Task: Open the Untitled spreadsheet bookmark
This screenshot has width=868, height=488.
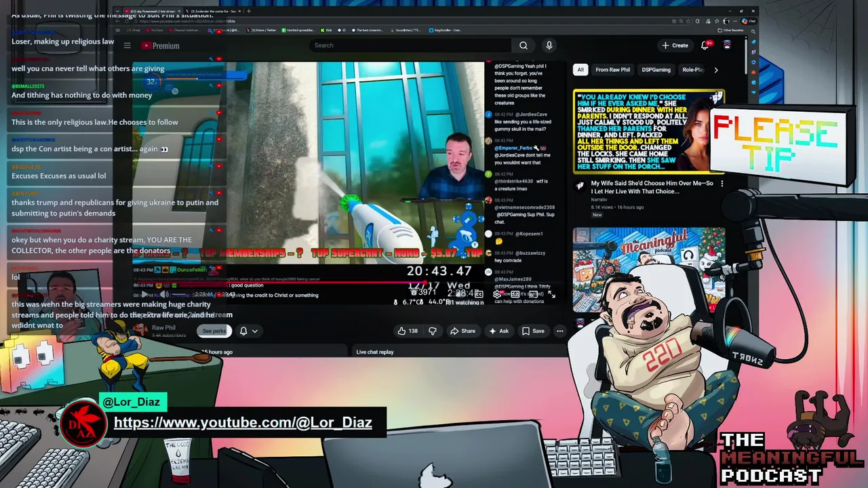Action: tap(298, 30)
